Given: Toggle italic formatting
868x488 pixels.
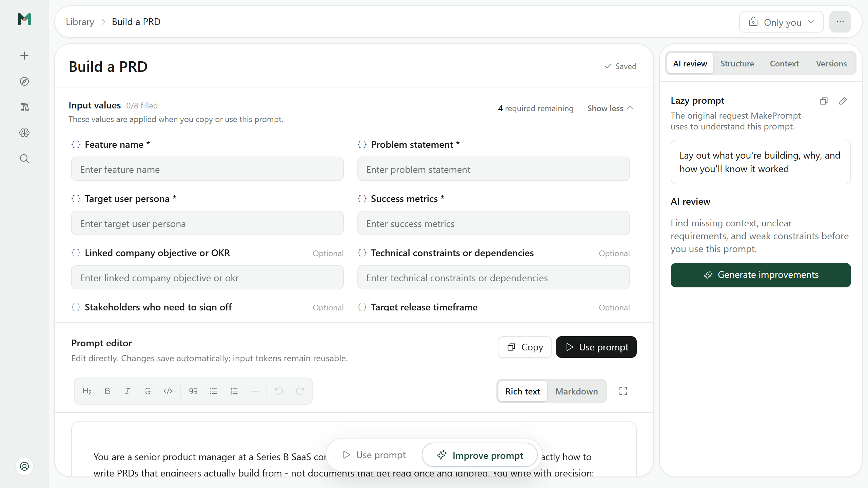Looking at the screenshot, I should click(127, 391).
